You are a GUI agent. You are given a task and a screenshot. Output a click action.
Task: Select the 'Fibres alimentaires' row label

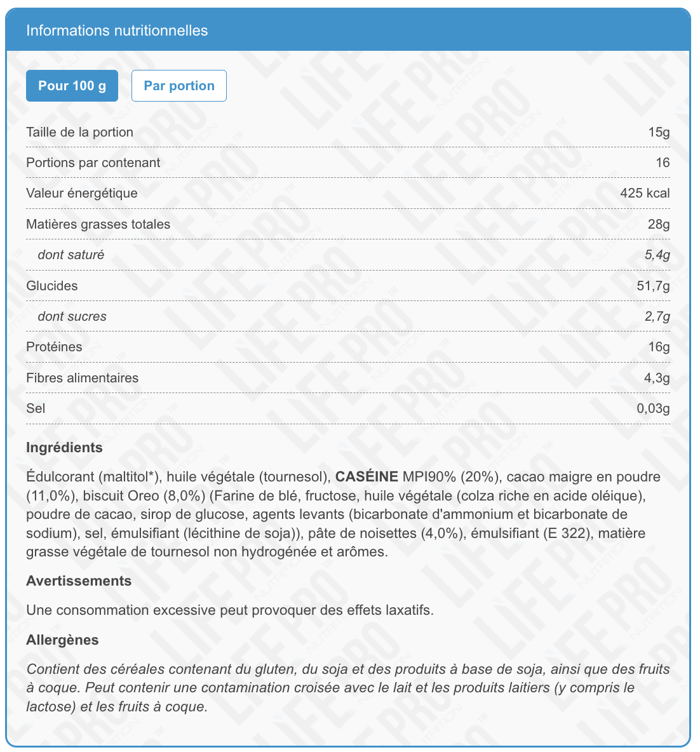tap(82, 378)
